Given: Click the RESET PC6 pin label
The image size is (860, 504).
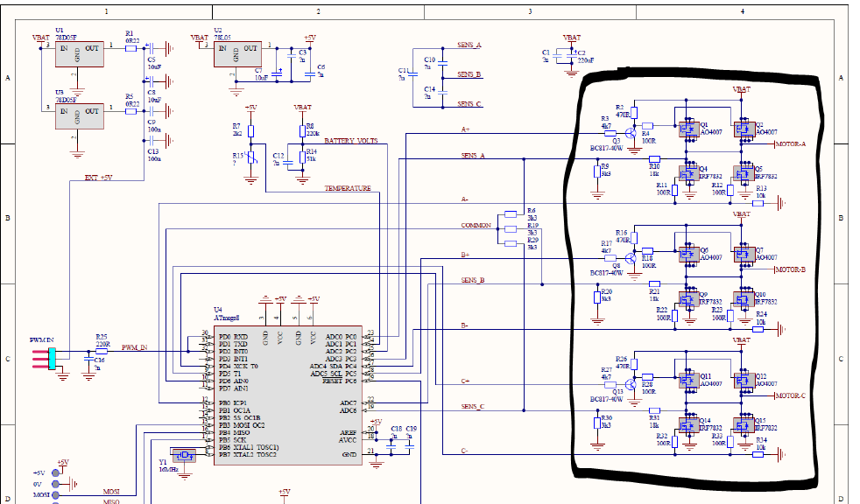Looking at the screenshot, I should [x=340, y=381].
